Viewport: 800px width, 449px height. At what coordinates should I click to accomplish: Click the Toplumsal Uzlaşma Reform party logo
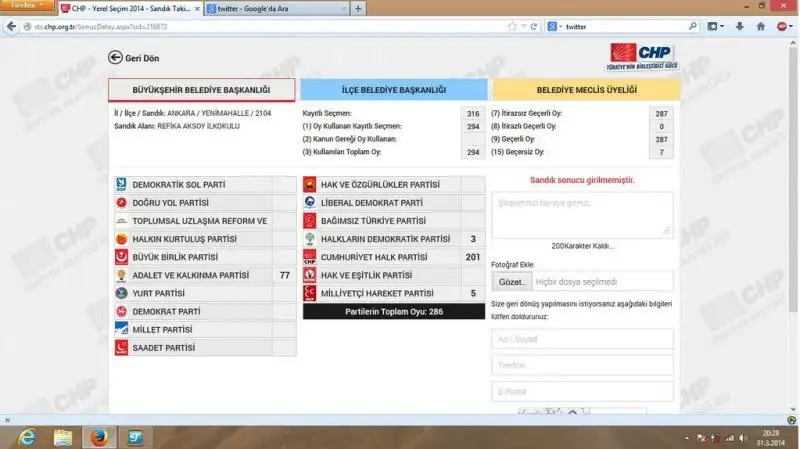[x=121, y=221]
